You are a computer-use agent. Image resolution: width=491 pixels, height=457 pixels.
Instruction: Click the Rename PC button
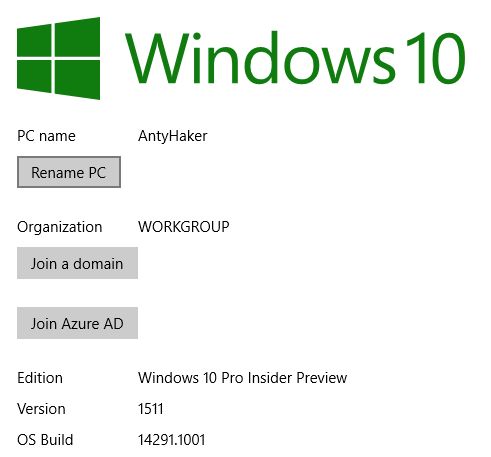coord(69,172)
